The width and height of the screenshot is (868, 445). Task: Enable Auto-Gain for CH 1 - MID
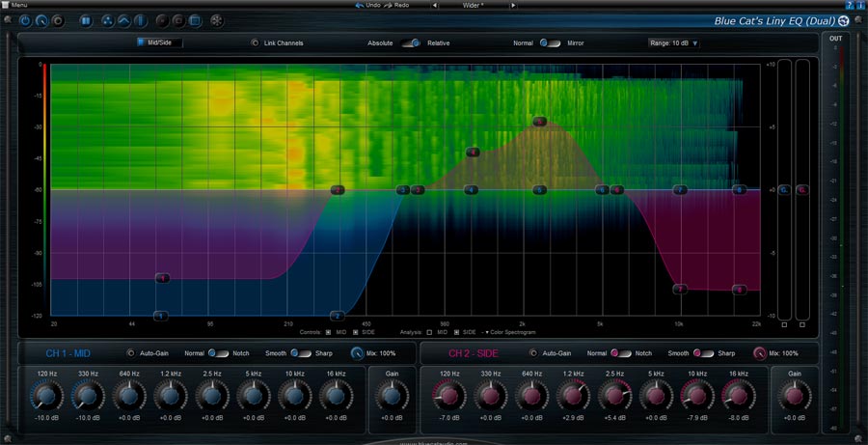tap(130, 353)
